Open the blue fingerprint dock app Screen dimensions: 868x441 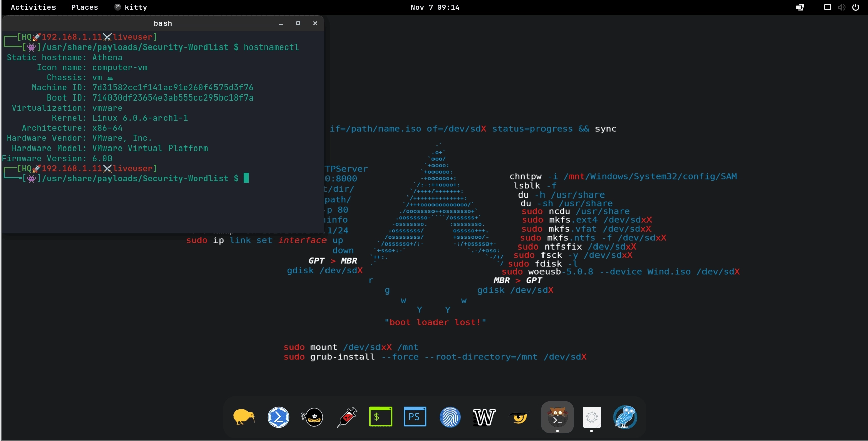[450, 417]
